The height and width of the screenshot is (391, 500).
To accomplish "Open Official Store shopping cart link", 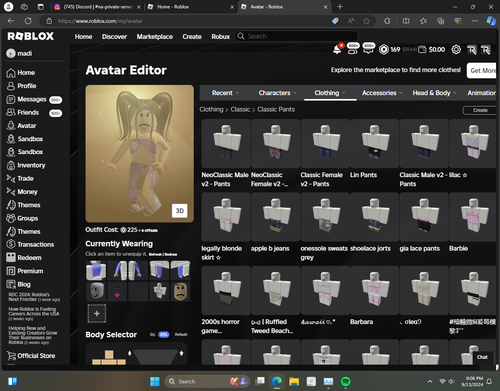I will tap(31, 356).
